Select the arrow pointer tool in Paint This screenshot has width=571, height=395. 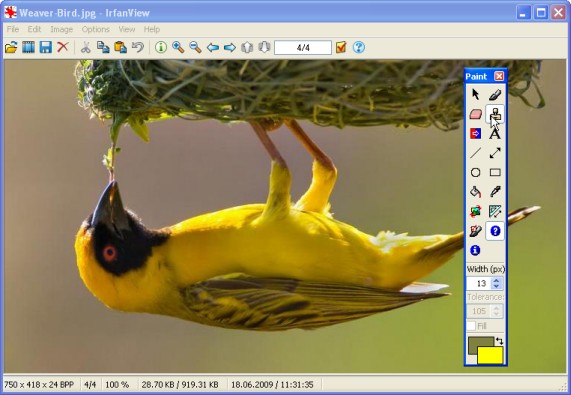(475, 95)
